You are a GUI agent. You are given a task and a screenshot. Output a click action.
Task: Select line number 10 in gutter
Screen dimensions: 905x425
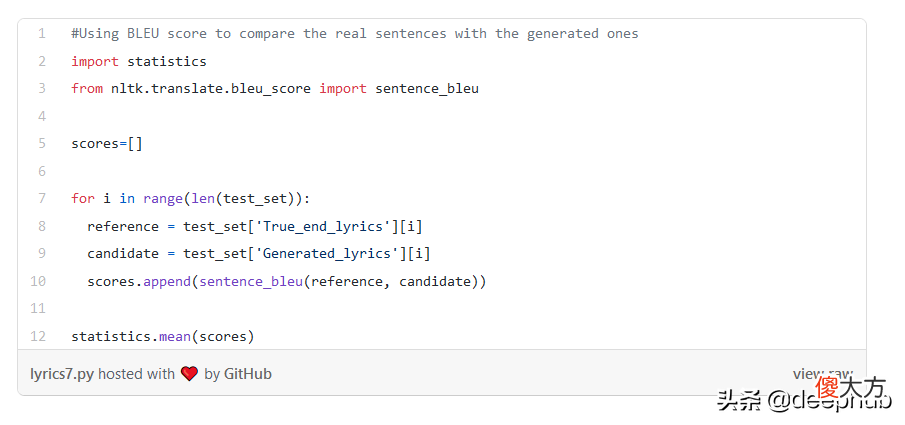coord(38,281)
